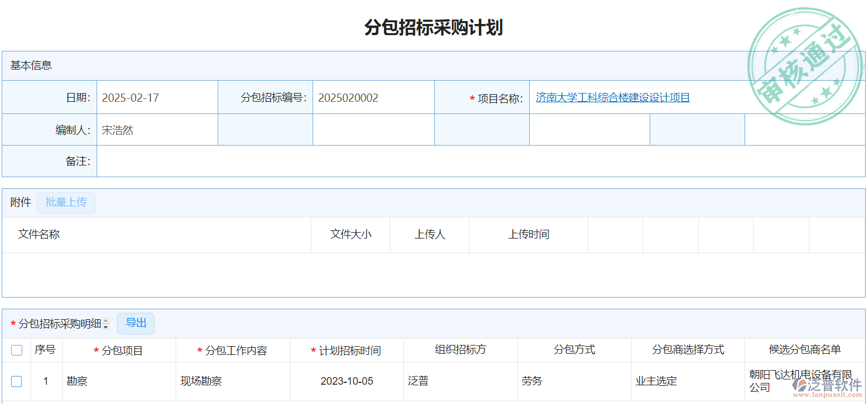The height and width of the screenshot is (404, 868).
Task: Click the 现场勘察 work content cell
Action: point(232,381)
